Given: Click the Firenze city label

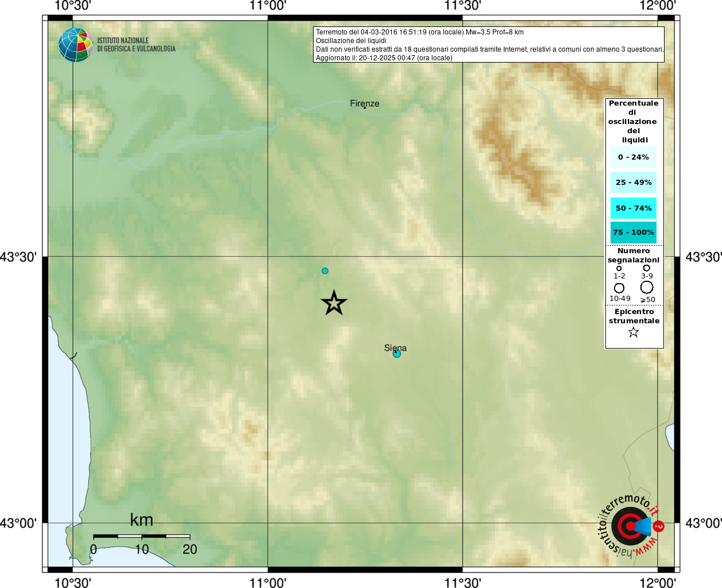Looking at the screenshot, I should click(x=365, y=103).
